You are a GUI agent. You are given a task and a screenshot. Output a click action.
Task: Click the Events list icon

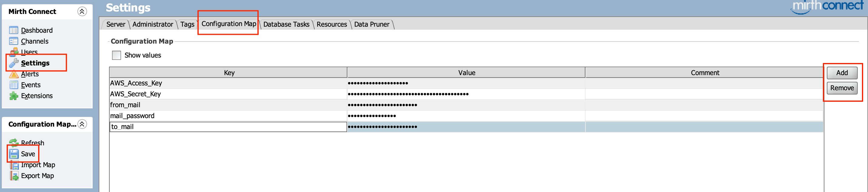point(14,85)
